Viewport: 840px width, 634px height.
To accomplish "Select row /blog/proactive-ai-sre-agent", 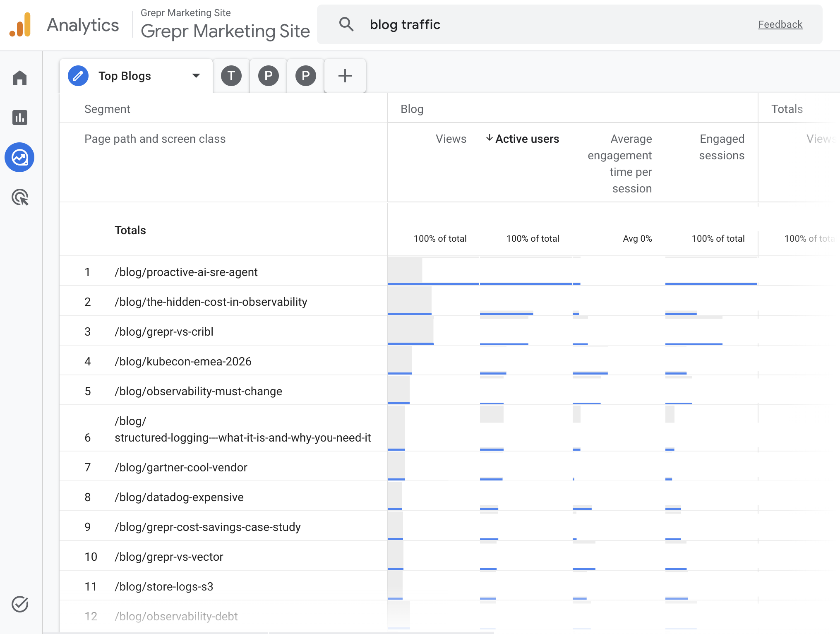I will tap(186, 272).
